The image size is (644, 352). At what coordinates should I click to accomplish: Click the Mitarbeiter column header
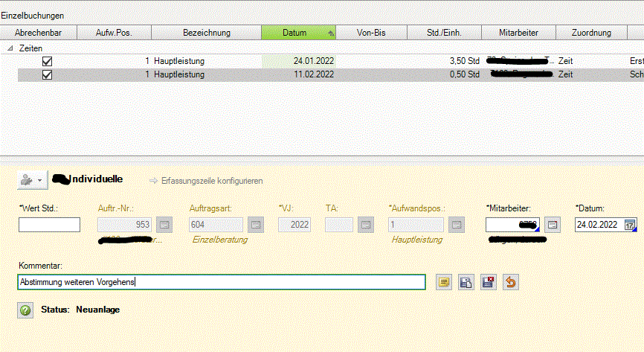518,33
